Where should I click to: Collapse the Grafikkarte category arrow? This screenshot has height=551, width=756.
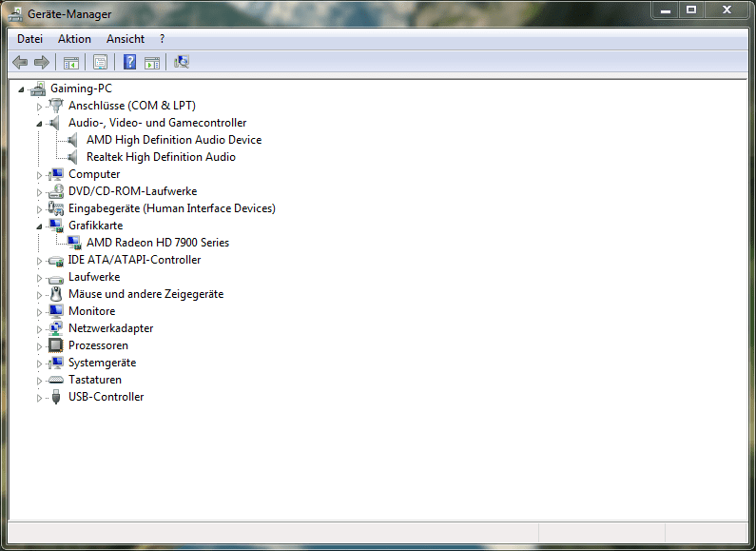tap(39, 226)
